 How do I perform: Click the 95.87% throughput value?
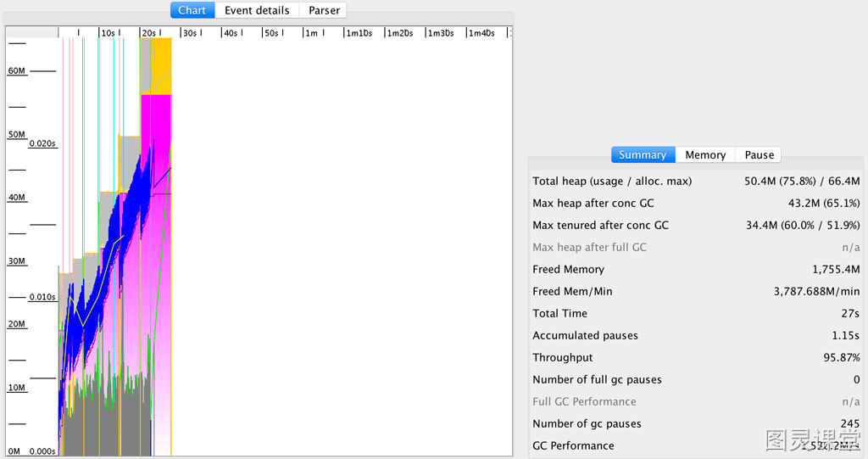pos(842,357)
